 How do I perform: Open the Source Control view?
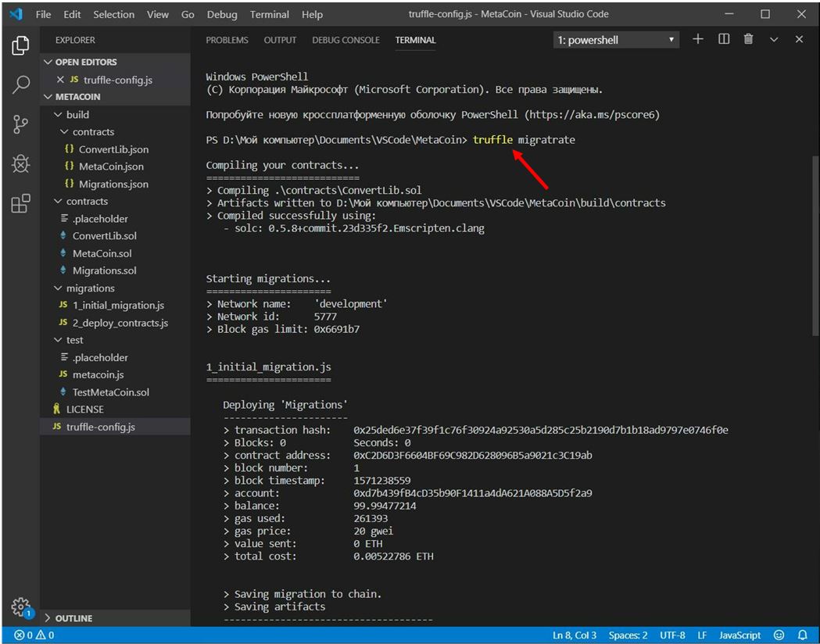point(20,125)
